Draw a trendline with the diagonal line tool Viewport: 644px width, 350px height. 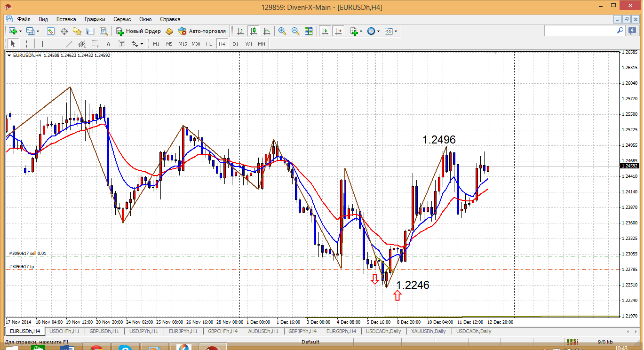(x=69, y=44)
